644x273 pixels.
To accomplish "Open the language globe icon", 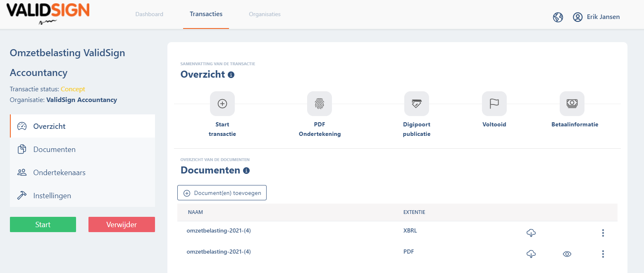I will (x=558, y=17).
